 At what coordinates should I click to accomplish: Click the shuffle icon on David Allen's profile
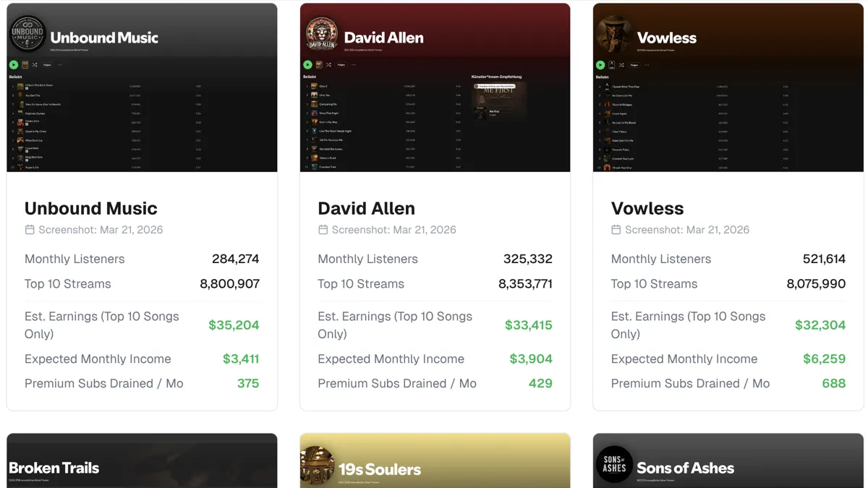[328, 65]
